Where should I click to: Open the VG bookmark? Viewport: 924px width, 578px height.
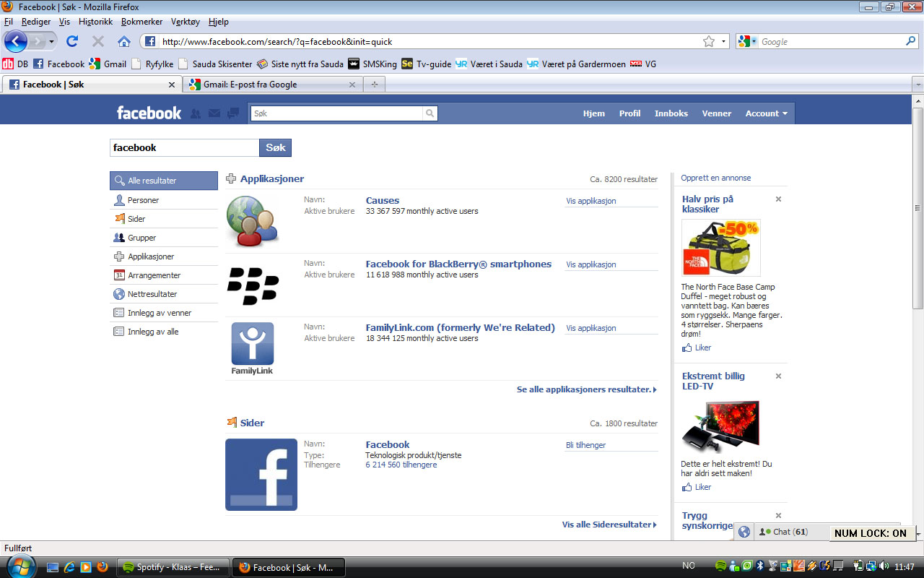pyautogui.click(x=643, y=64)
